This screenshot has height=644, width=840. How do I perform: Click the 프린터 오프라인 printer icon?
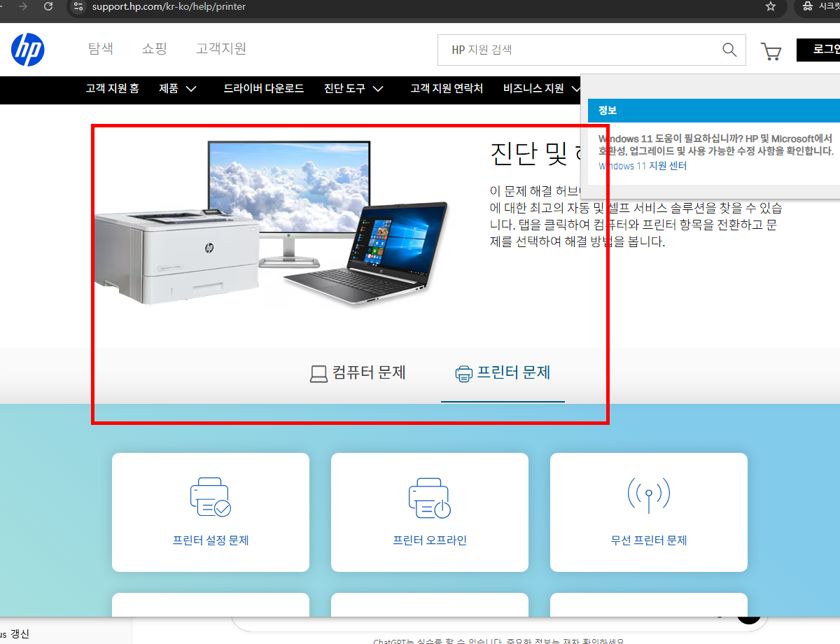(x=429, y=497)
